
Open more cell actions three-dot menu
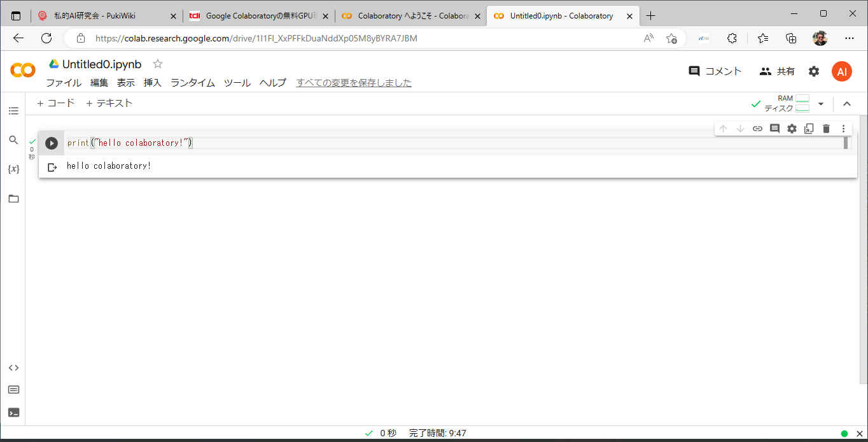[x=843, y=129]
